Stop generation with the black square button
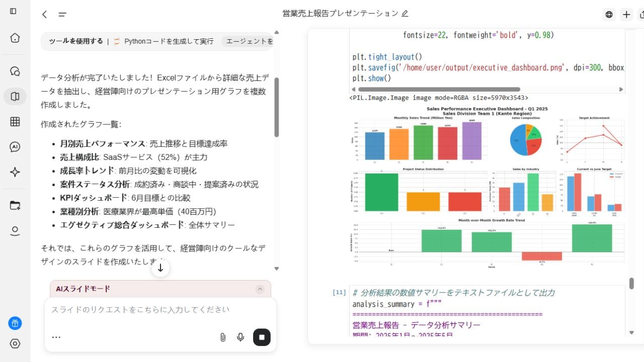Image resolution: width=644 pixels, height=362 pixels. (x=262, y=337)
